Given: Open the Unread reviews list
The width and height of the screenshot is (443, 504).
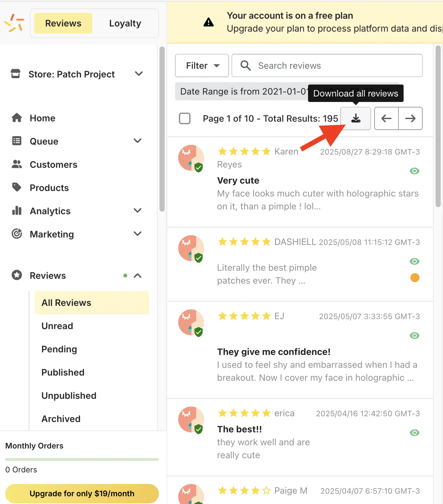Looking at the screenshot, I should tap(57, 326).
